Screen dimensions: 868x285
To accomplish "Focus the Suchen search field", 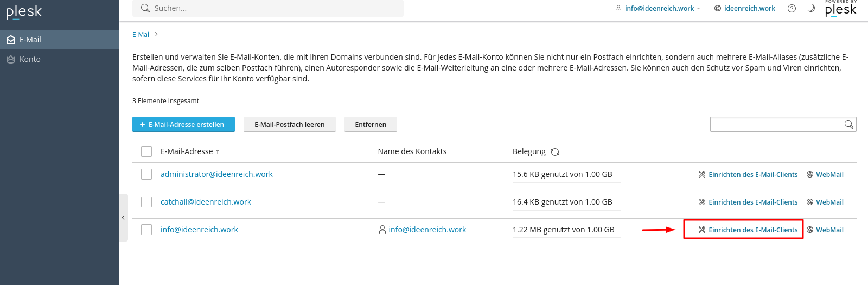I will pyautogui.click(x=271, y=8).
